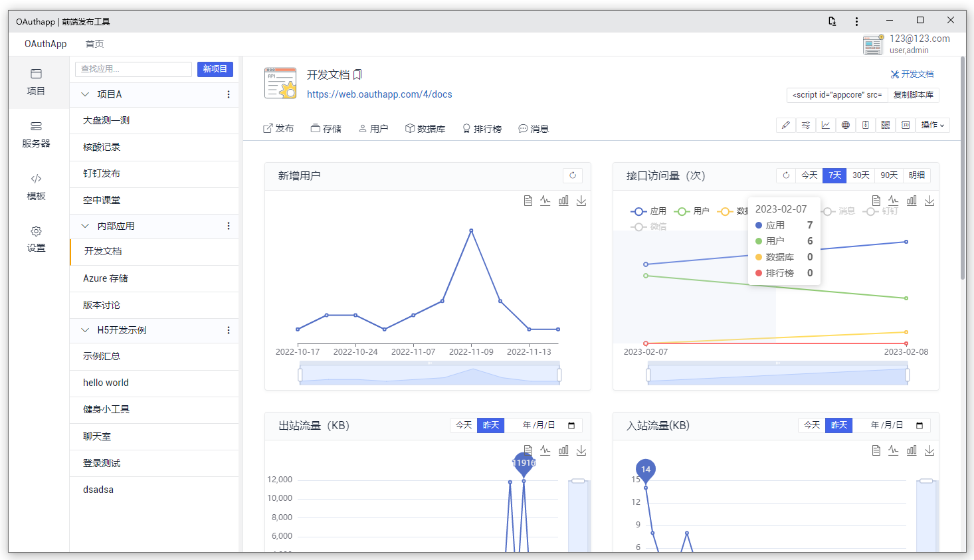Click the 新项目 button

pos(215,69)
